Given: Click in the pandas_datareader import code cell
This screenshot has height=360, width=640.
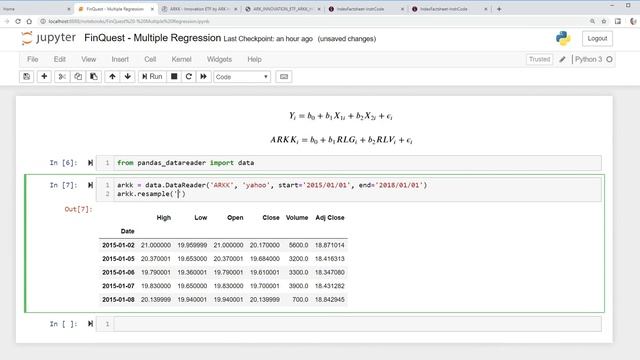Looking at the screenshot, I should pyautogui.click(x=357, y=163).
